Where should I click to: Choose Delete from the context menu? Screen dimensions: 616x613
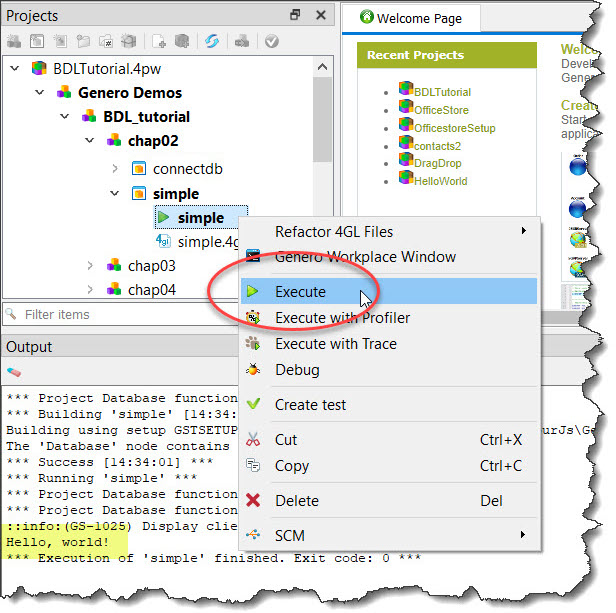pos(389,501)
